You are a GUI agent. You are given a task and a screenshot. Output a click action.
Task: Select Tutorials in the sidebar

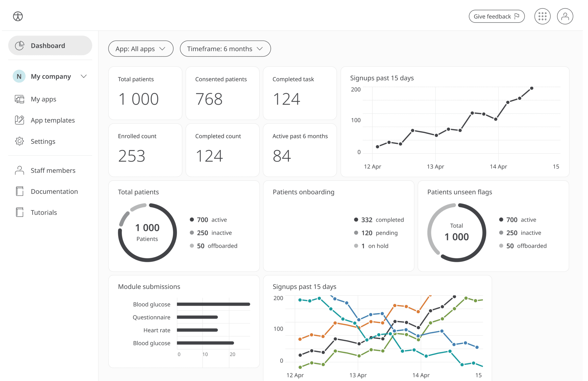tap(44, 212)
